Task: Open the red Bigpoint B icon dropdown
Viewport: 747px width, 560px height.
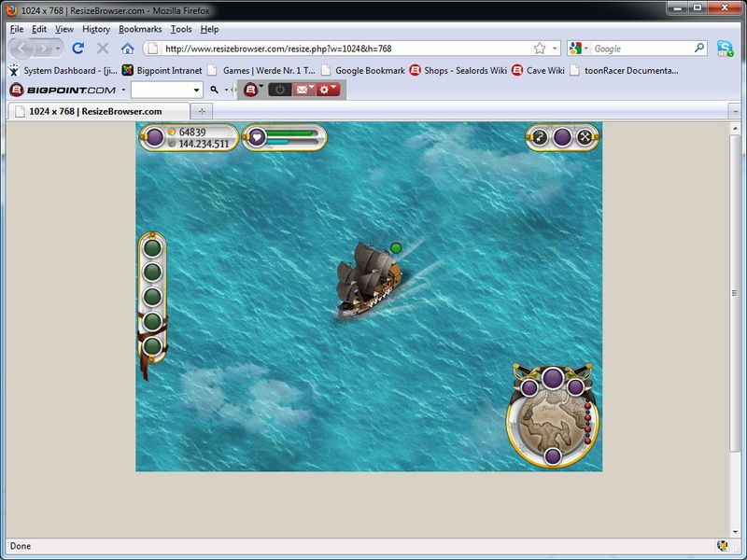Action: click(x=253, y=90)
